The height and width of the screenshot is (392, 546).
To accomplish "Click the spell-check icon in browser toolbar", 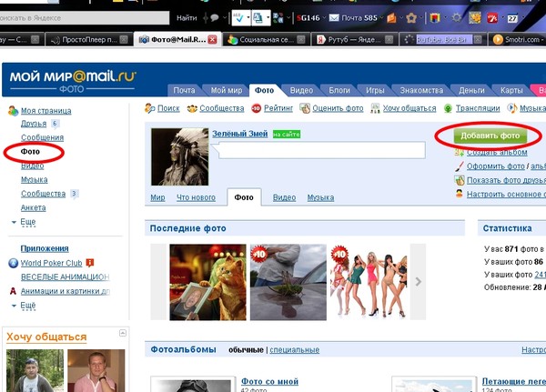I will [238, 17].
